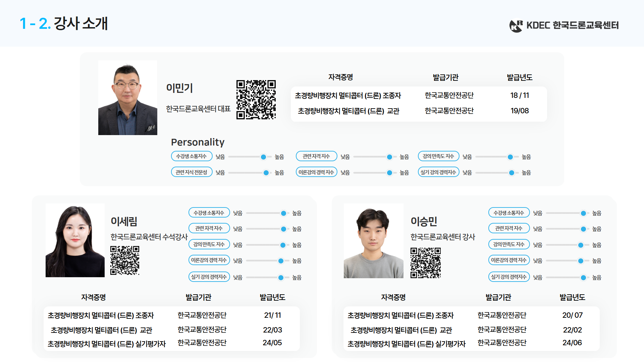Click 이세림's 이론강의 경력 지수 slider handle

(281, 261)
